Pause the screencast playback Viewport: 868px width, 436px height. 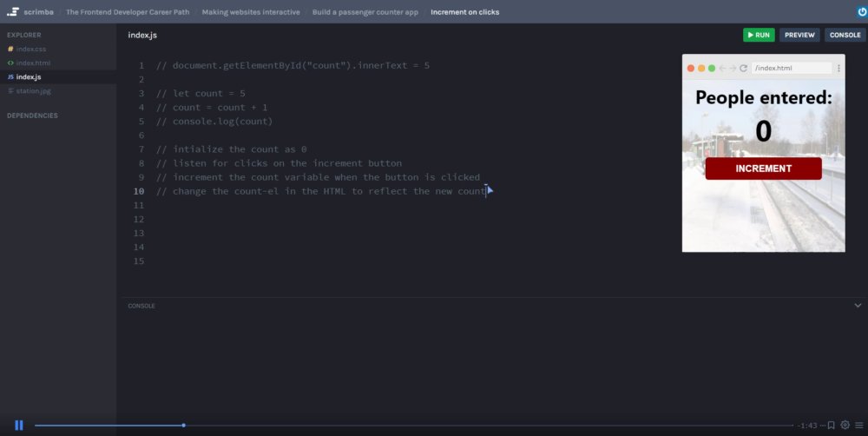[x=19, y=425]
